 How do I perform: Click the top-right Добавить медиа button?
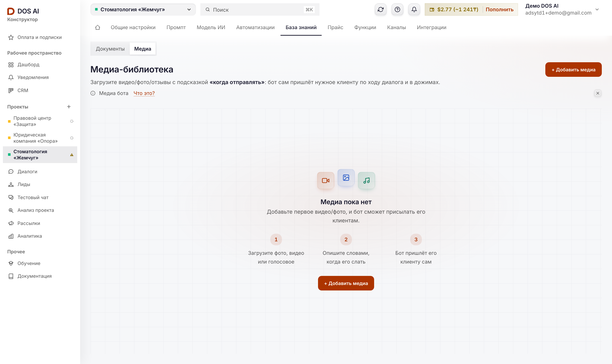click(x=573, y=70)
